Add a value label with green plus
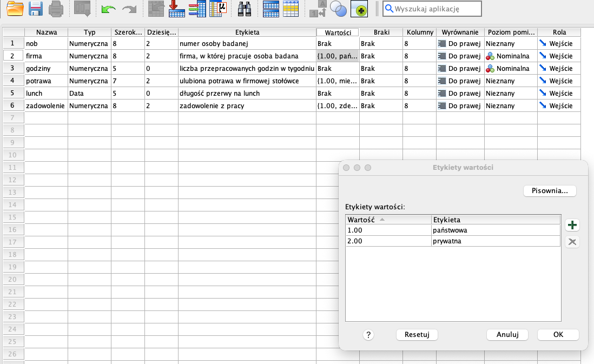The width and height of the screenshot is (594, 364). [572, 225]
